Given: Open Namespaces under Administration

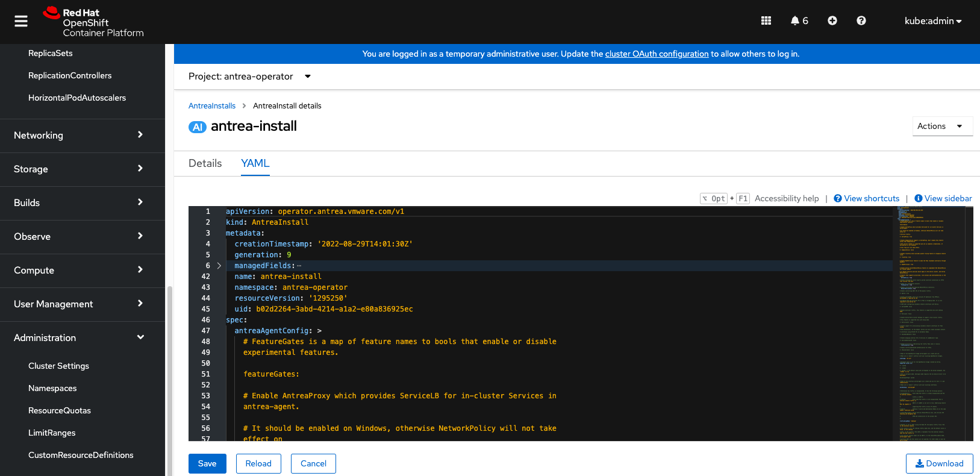Looking at the screenshot, I should [x=52, y=388].
